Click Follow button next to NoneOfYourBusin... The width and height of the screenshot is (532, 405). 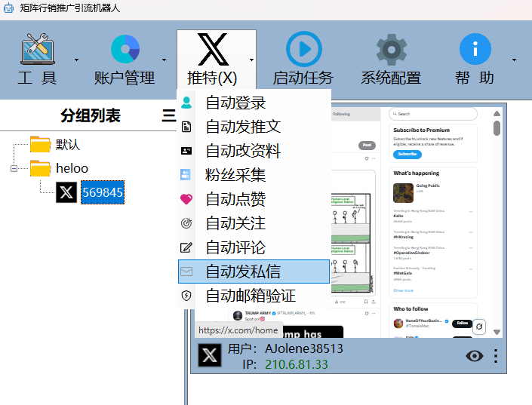(x=462, y=324)
